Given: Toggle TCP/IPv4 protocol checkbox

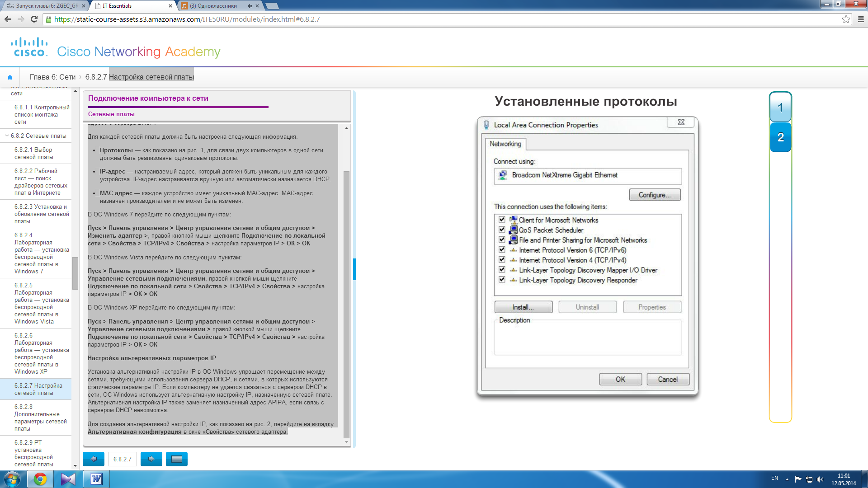Looking at the screenshot, I should (x=502, y=259).
